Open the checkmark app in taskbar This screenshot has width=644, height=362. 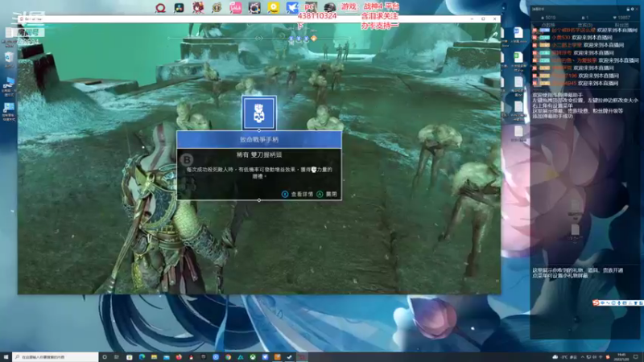coord(290,357)
